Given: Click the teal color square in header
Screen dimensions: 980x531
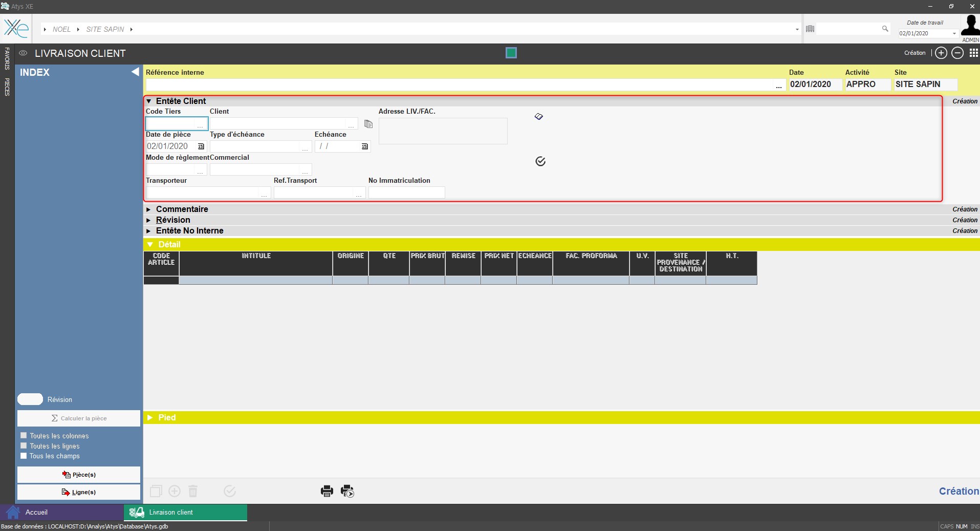Looking at the screenshot, I should (x=511, y=53).
